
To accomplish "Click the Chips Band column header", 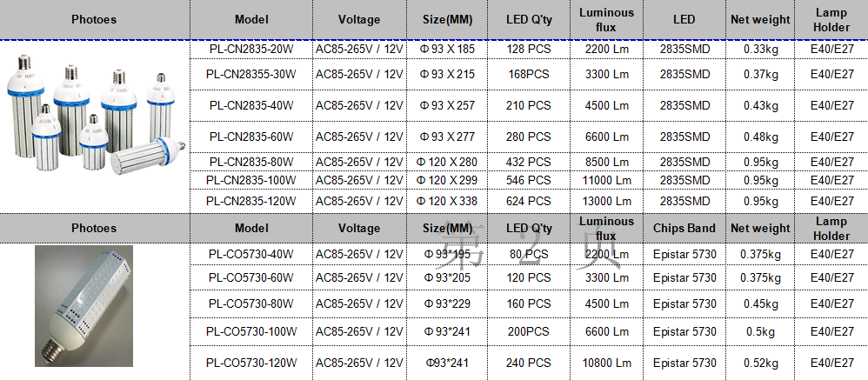I will click(x=684, y=228).
